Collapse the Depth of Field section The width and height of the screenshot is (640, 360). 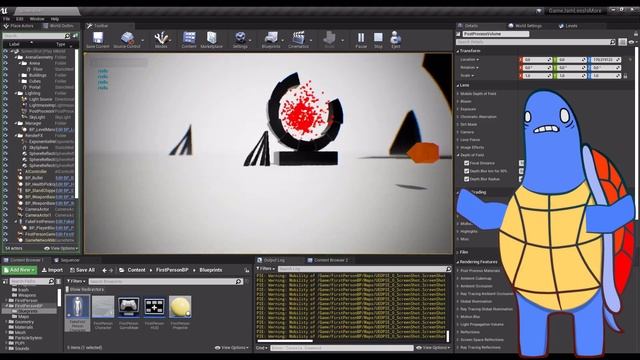(x=458, y=155)
